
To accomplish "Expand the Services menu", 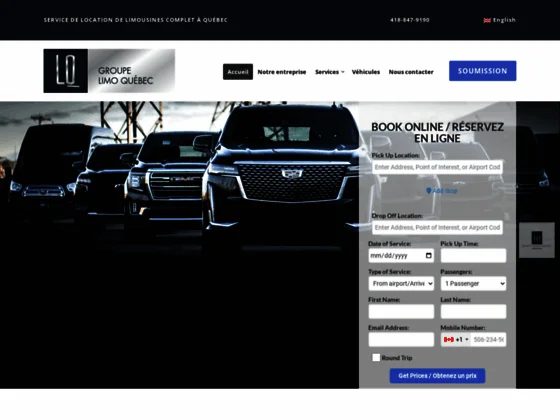I will 329,72.
